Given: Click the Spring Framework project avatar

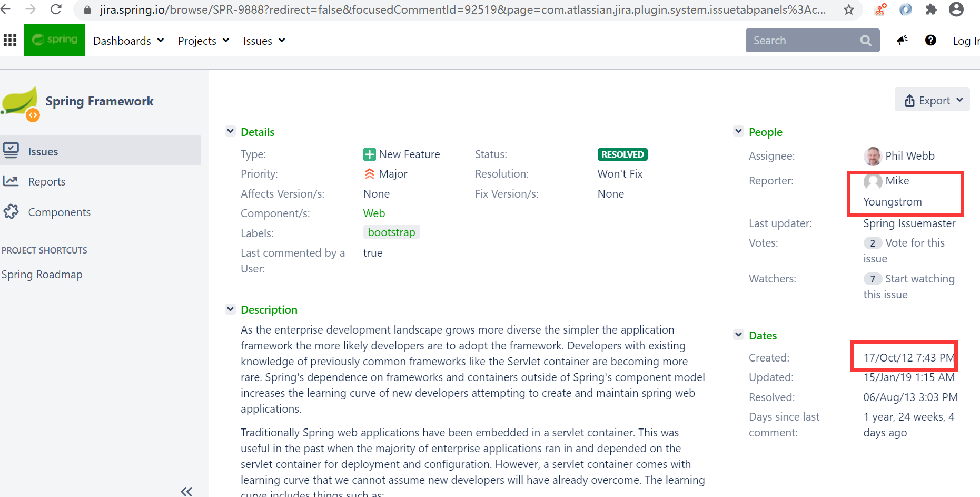Looking at the screenshot, I should (x=20, y=103).
